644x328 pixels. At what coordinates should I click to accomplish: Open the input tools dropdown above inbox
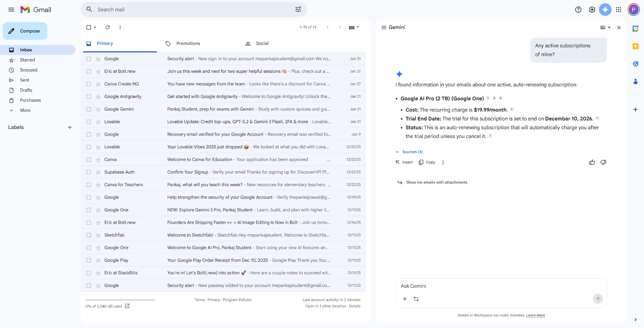(x=354, y=27)
